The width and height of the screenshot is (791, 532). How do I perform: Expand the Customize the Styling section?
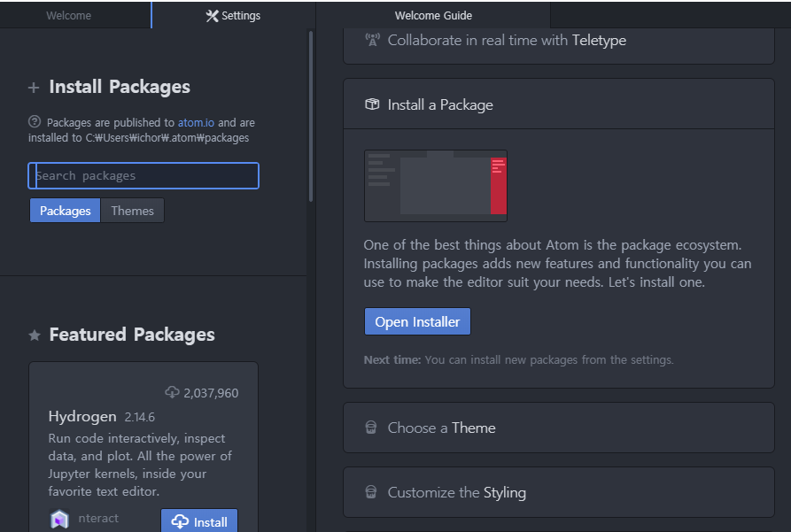(x=559, y=492)
